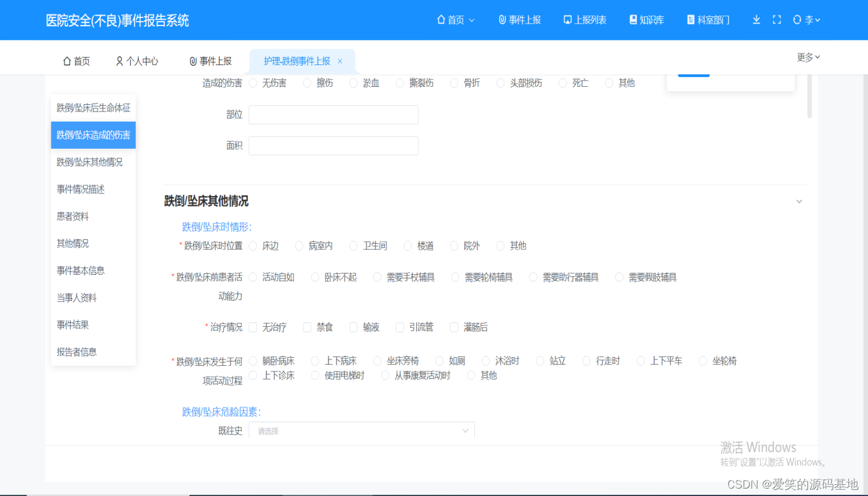Click the 部位 input field
868x496 pixels.
click(x=334, y=115)
